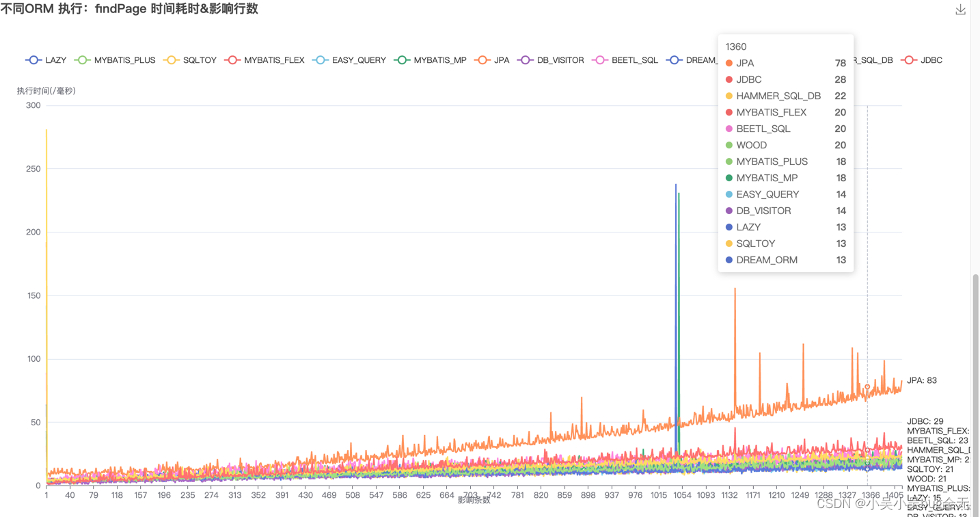
Task: Toggle the MYBATIS_PLUS legend series
Action: [115, 60]
